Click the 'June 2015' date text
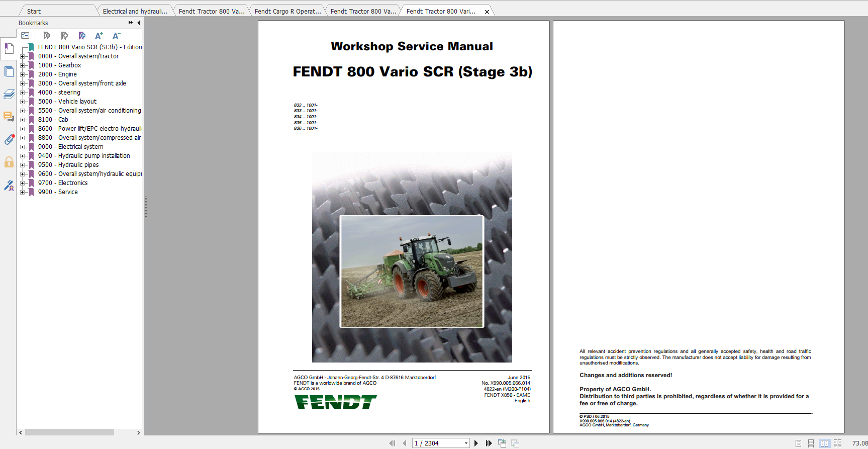868x449 pixels. click(519, 378)
